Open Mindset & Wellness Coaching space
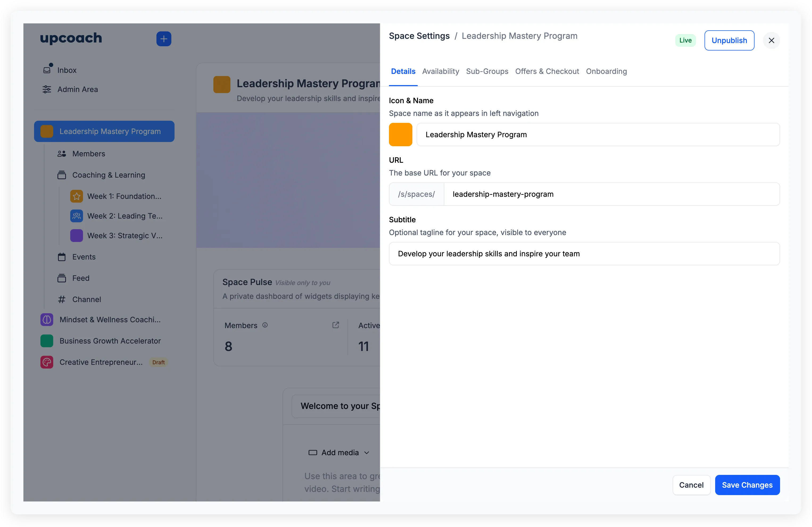 tap(110, 320)
